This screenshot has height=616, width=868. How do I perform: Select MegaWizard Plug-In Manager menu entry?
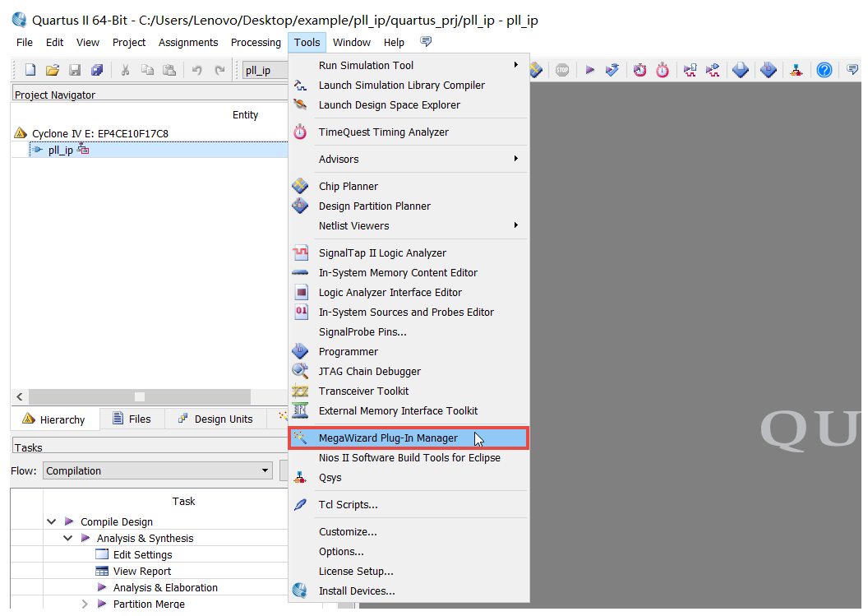(x=409, y=438)
